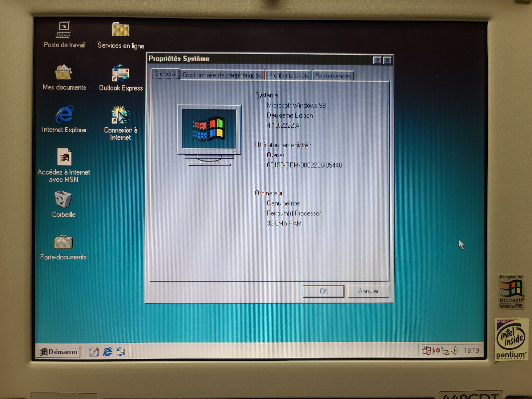Click the red circular tray icon
The height and width of the screenshot is (399, 532).
(x=438, y=350)
